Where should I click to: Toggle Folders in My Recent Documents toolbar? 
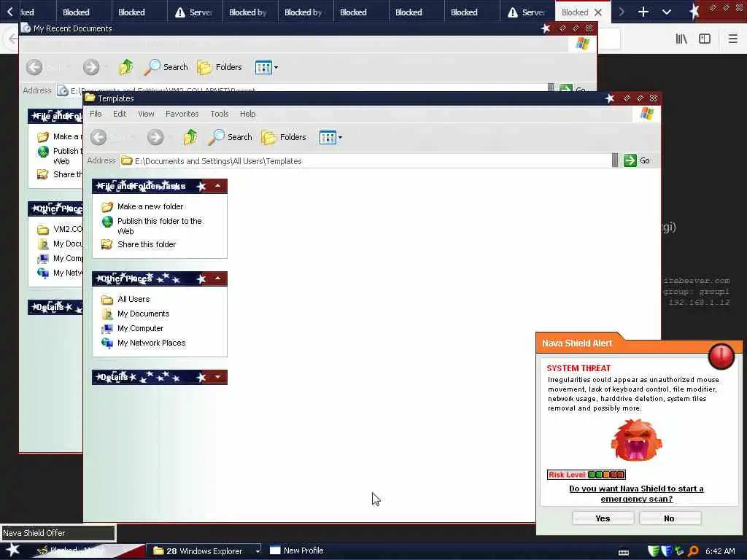pos(220,67)
